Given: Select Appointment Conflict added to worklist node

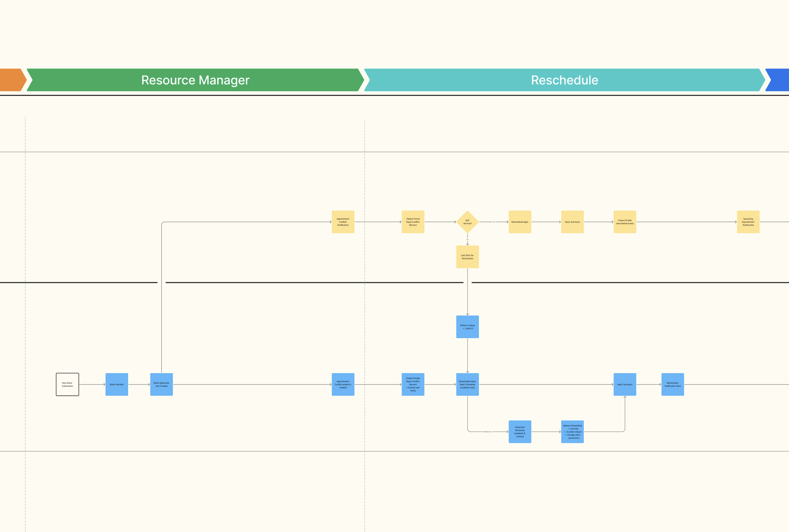Looking at the screenshot, I should click(343, 385).
